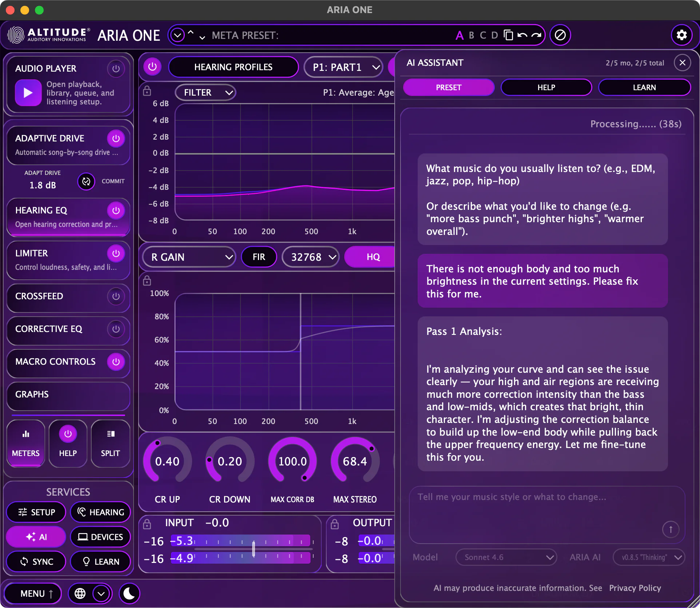700x608 pixels.
Task: Click the send message arrow button
Action: 671,529
